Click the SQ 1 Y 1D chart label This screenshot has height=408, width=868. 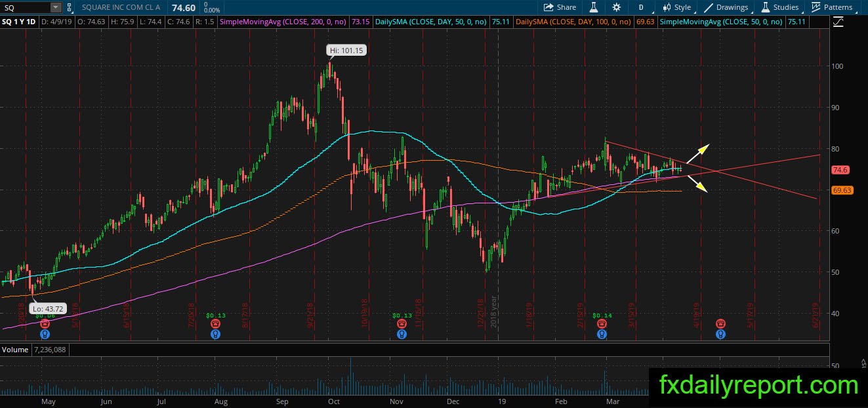18,22
